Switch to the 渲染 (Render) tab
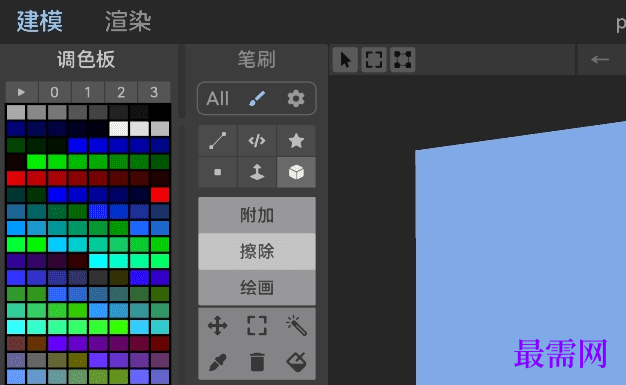626x385 pixels. point(128,21)
